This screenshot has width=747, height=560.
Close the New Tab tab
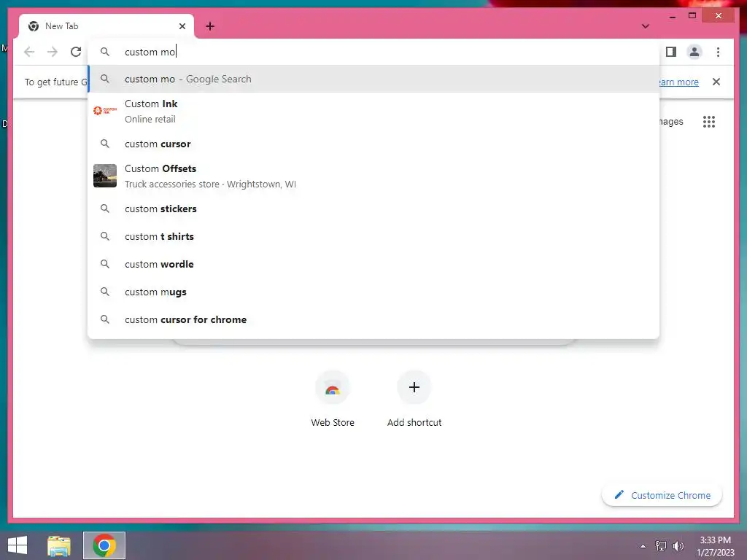(x=182, y=26)
